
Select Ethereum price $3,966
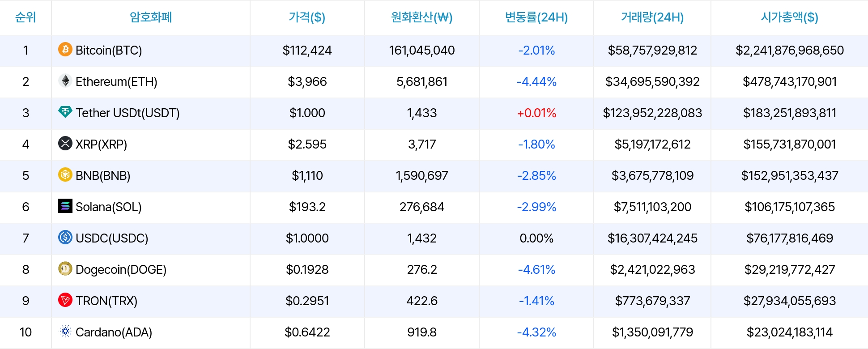[307, 82]
